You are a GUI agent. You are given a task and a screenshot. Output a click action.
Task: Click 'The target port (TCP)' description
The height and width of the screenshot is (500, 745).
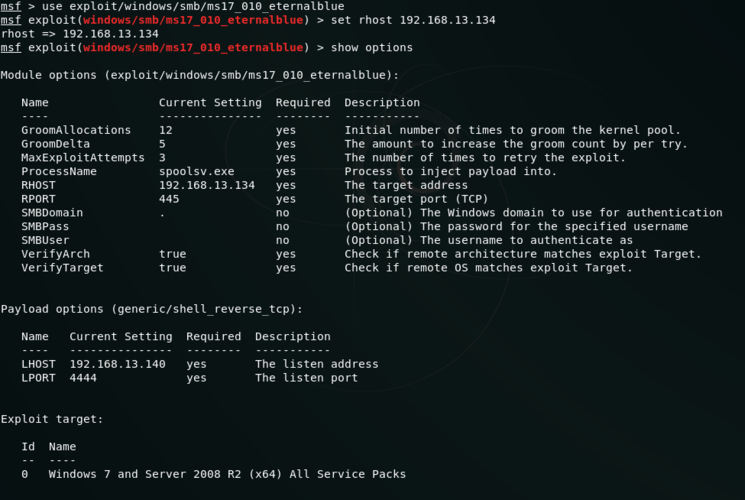416,199
